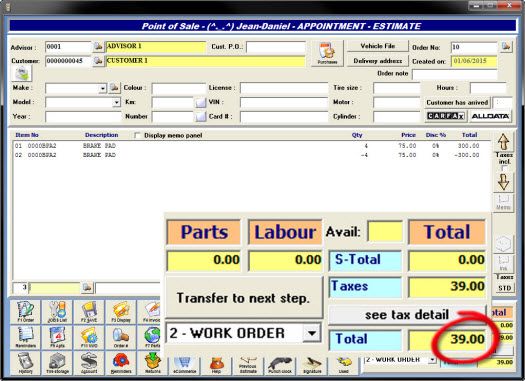Open the notepad Reminders icon
This screenshot has height=381, width=525.
point(25,337)
